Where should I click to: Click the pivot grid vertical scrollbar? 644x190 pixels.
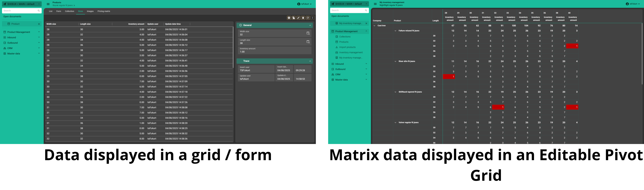pyautogui.click(x=642, y=54)
